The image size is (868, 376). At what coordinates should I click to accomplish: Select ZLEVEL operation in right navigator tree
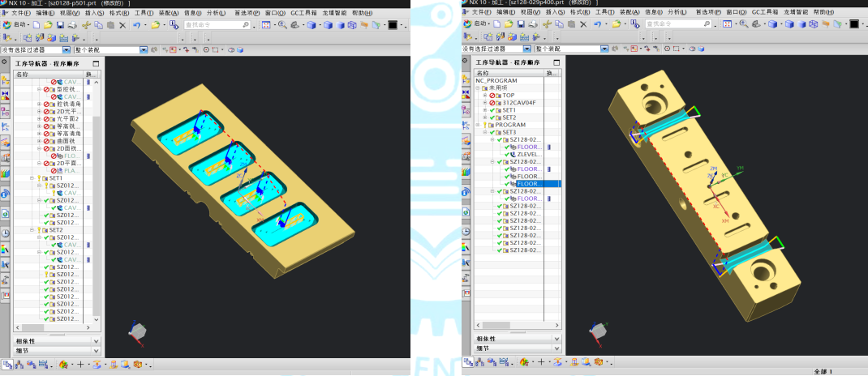[528, 154]
